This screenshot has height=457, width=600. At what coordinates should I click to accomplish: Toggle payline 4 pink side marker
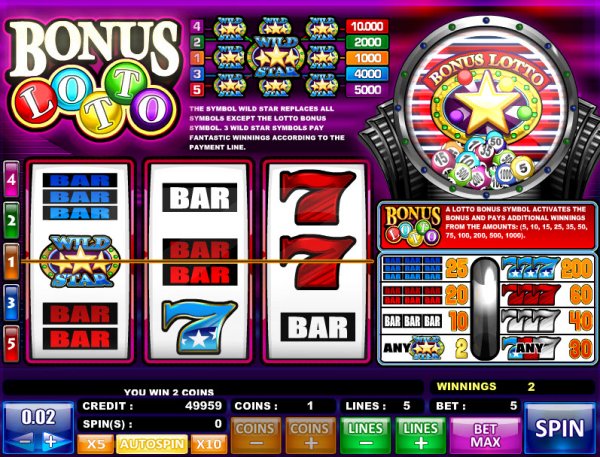[11, 179]
